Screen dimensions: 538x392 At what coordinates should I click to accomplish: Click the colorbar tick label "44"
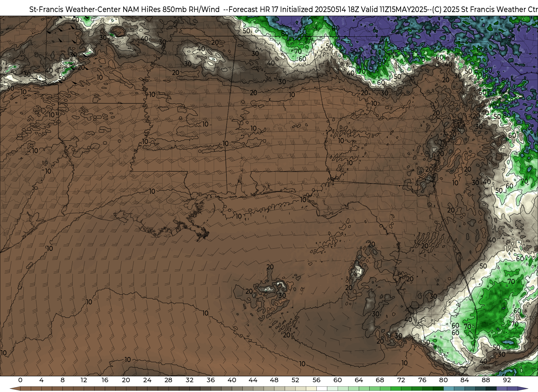pyautogui.click(x=253, y=380)
